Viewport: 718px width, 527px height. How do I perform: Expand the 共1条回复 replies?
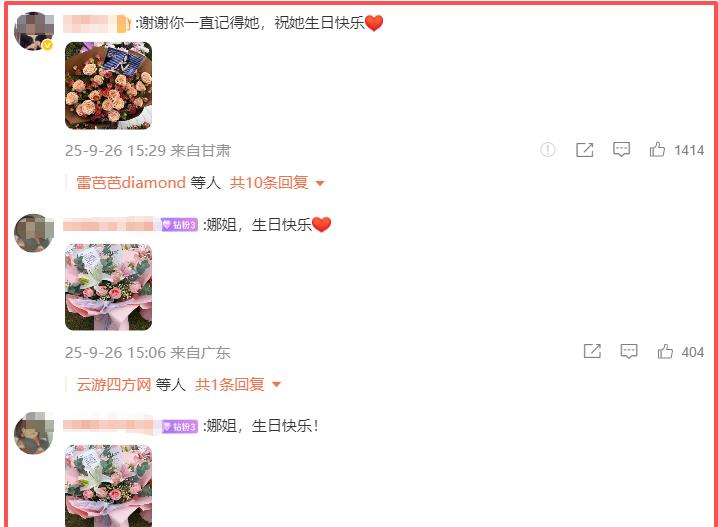(x=230, y=384)
